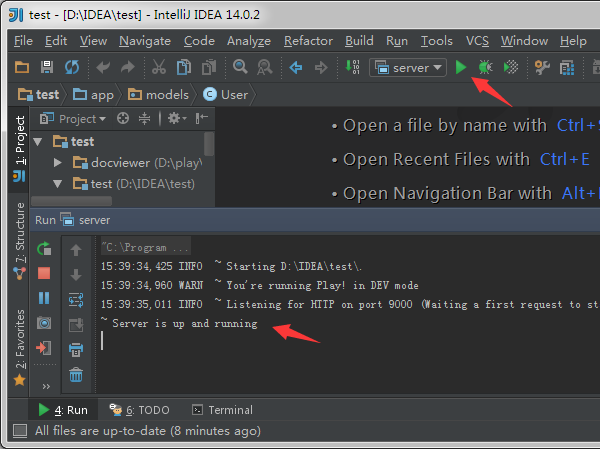This screenshot has width=600, height=449.
Task: Click the Paste icon in toolbar
Action: (209, 67)
